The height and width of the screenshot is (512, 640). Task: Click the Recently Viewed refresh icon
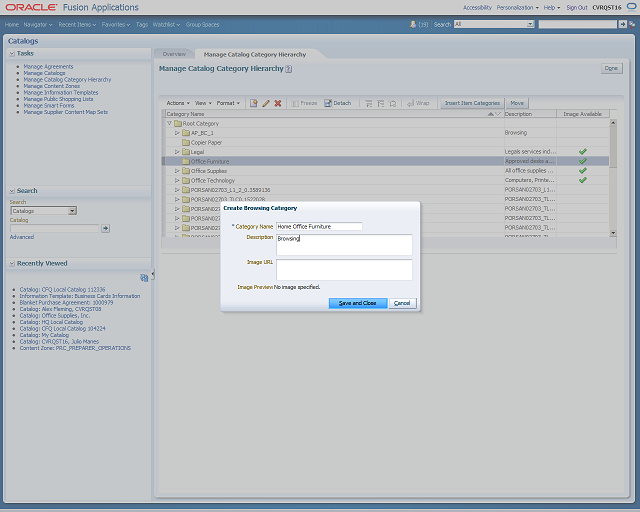coord(144,278)
